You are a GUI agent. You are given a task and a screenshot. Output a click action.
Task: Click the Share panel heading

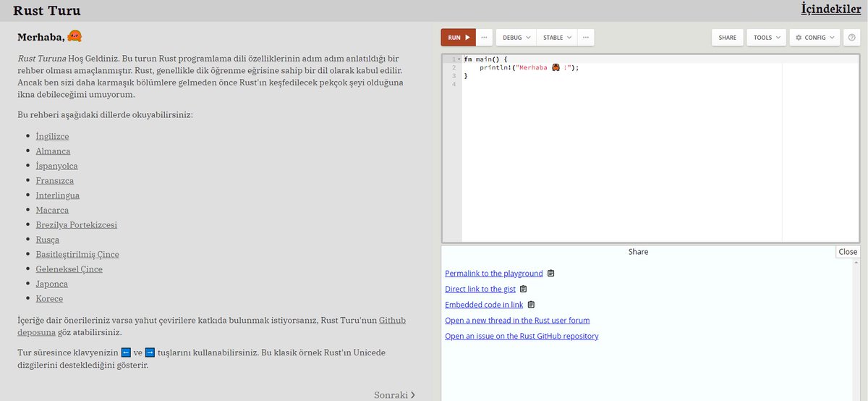click(638, 252)
